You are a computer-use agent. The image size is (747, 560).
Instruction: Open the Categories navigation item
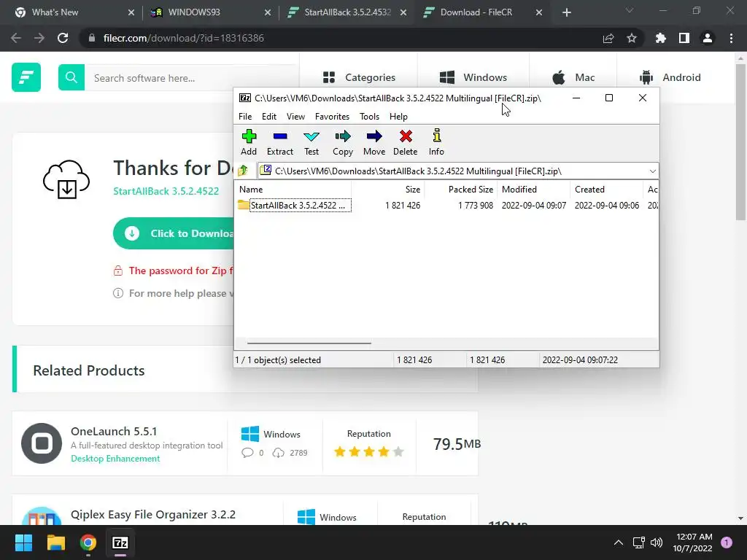point(359,77)
